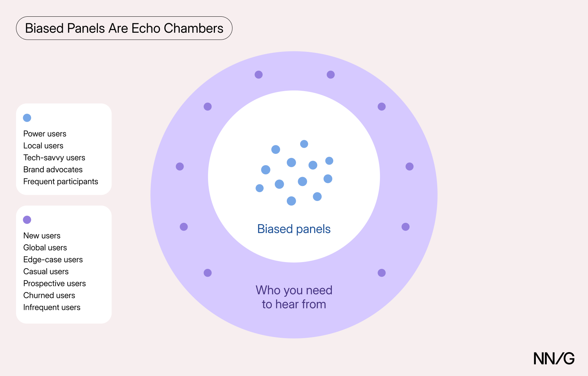Click the leftmost purple dot on the ring

(180, 167)
